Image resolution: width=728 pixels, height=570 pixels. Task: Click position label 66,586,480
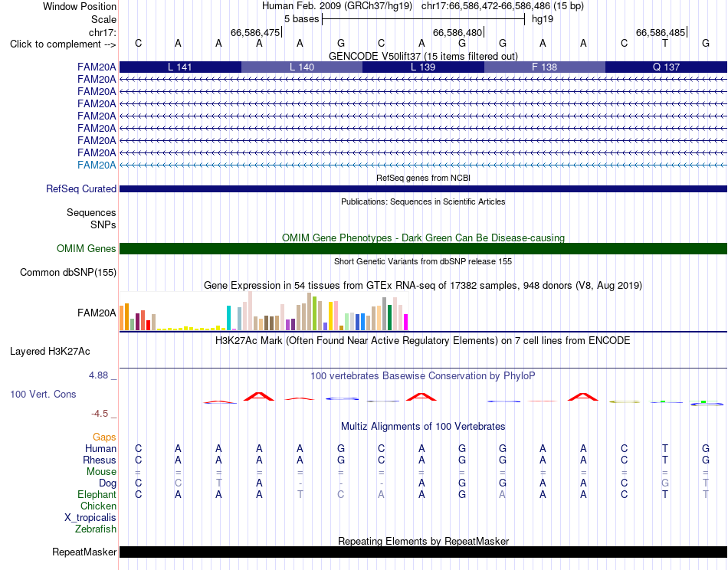coord(457,32)
